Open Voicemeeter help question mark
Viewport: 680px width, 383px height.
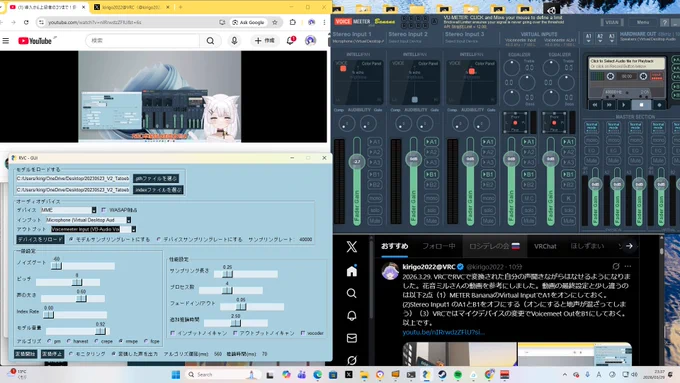point(664,22)
